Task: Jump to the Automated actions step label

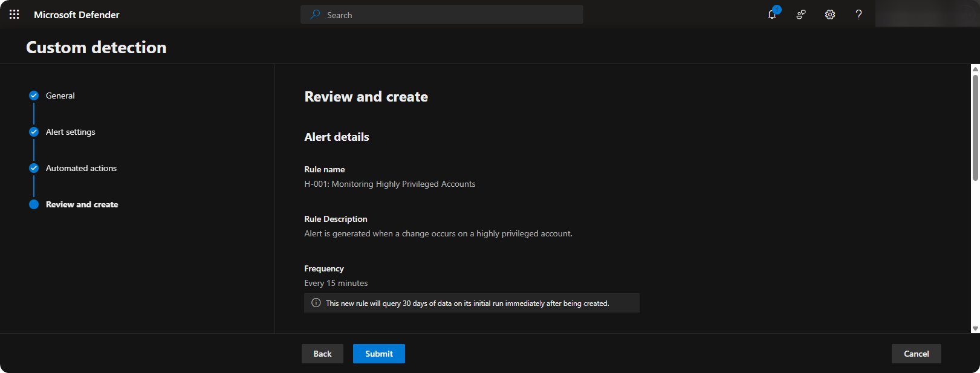Action: pyautogui.click(x=81, y=168)
